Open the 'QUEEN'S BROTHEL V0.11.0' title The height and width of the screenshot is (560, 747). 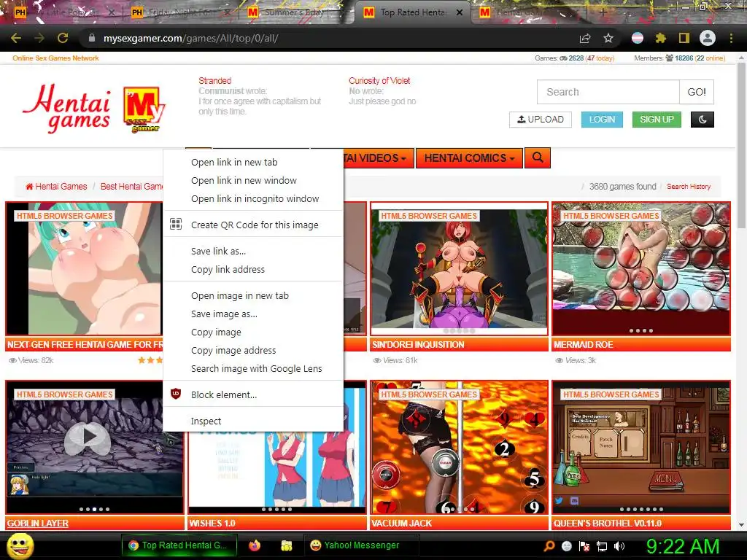(x=608, y=524)
